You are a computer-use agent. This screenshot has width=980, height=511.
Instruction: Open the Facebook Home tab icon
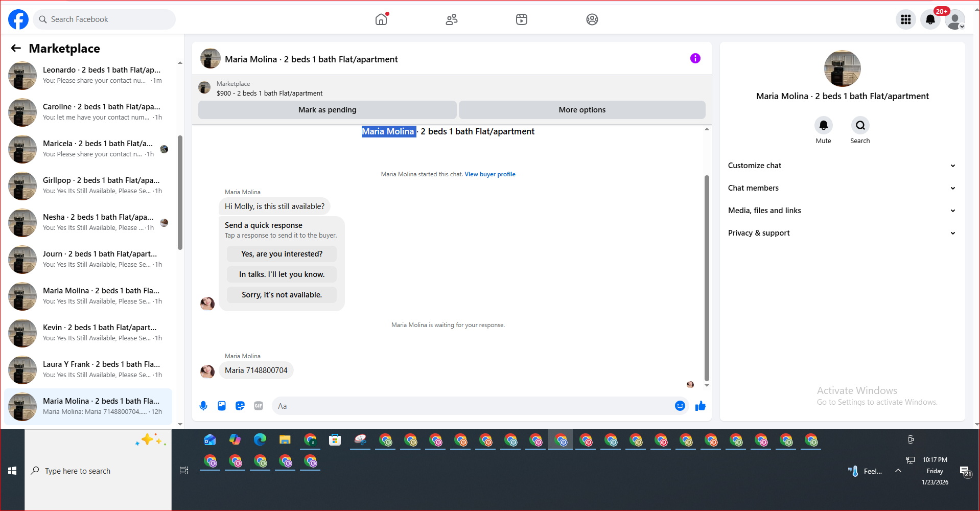(x=381, y=19)
